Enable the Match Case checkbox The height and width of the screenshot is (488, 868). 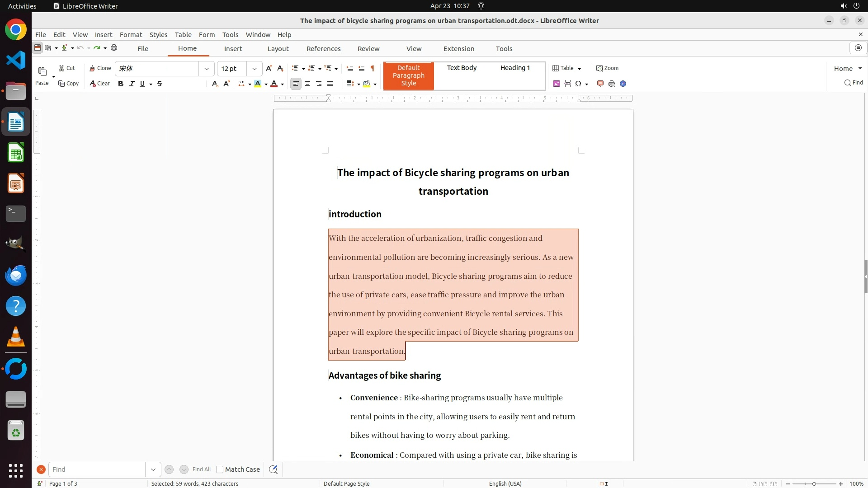click(x=220, y=469)
